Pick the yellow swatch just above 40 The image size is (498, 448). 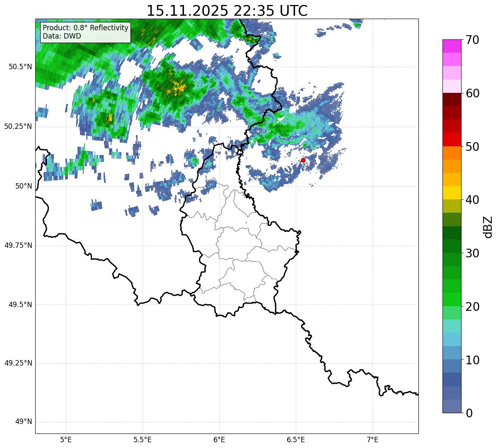click(452, 193)
